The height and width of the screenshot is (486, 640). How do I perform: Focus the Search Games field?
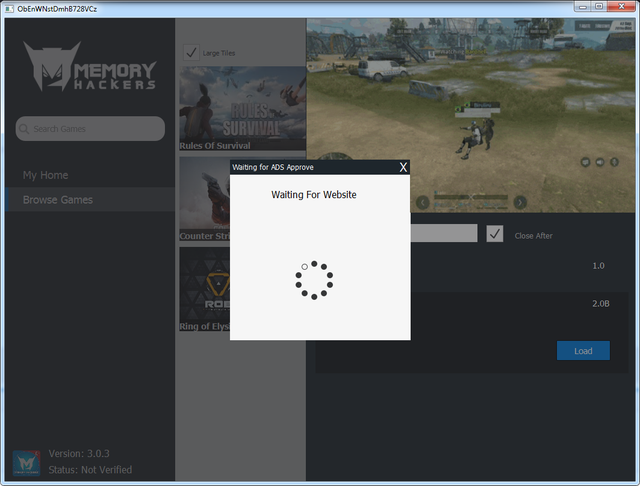click(x=90, y=129)
